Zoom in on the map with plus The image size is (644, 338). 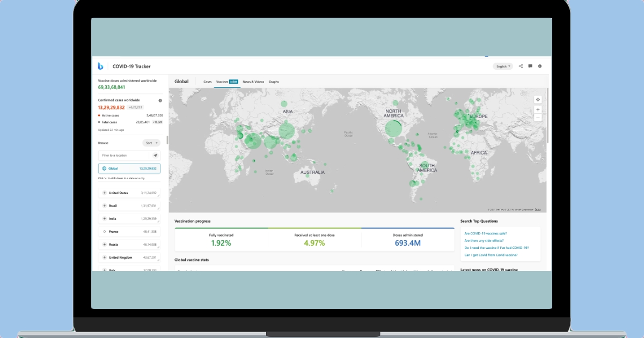(x=538, y=109)
